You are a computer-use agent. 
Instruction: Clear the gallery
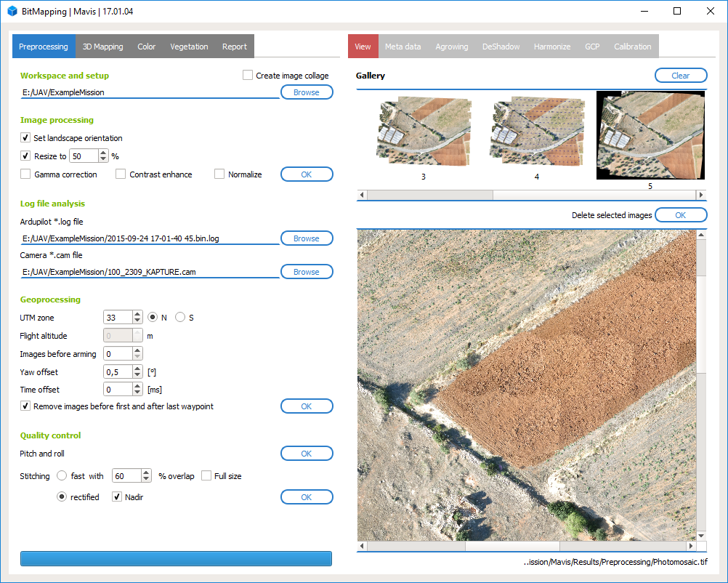[x=680, y=76]
